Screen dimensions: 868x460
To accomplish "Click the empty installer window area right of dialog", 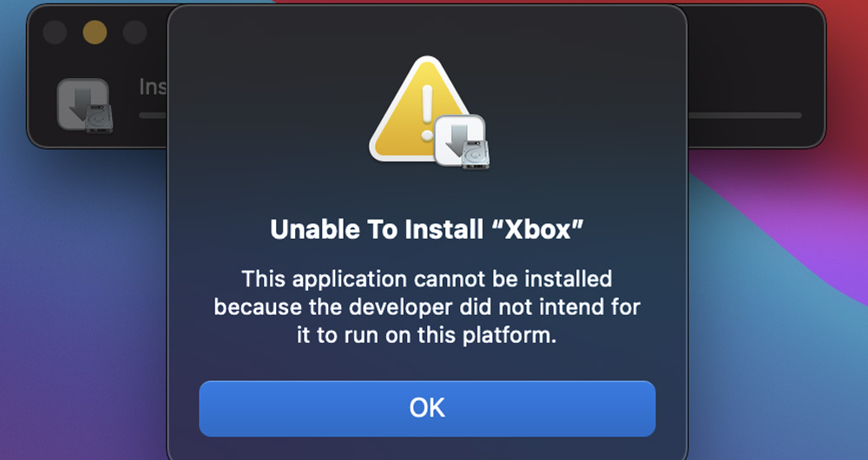I will 755,61.
